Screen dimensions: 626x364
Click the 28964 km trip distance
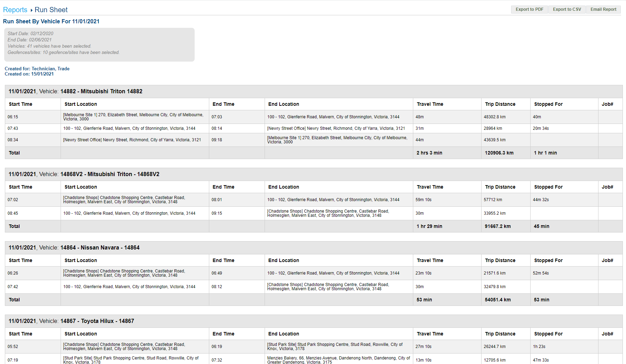(x=493, y=128)
